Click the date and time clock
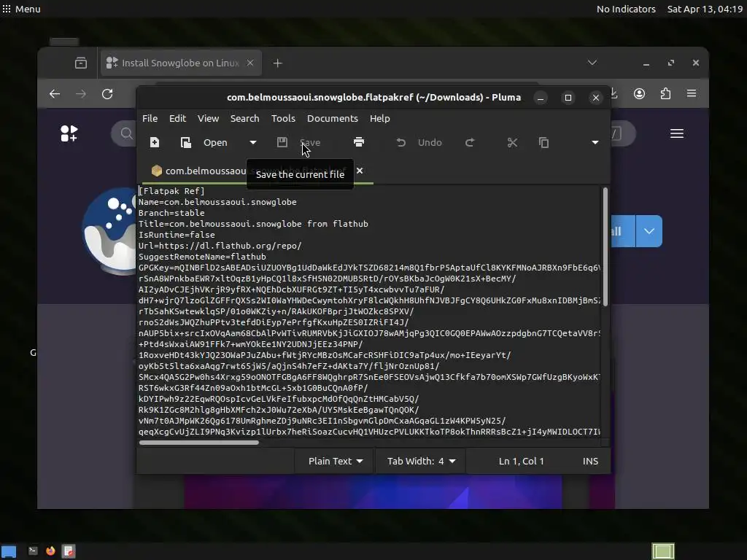The width and height of the screenshot is (747, 560). point(705,9)
